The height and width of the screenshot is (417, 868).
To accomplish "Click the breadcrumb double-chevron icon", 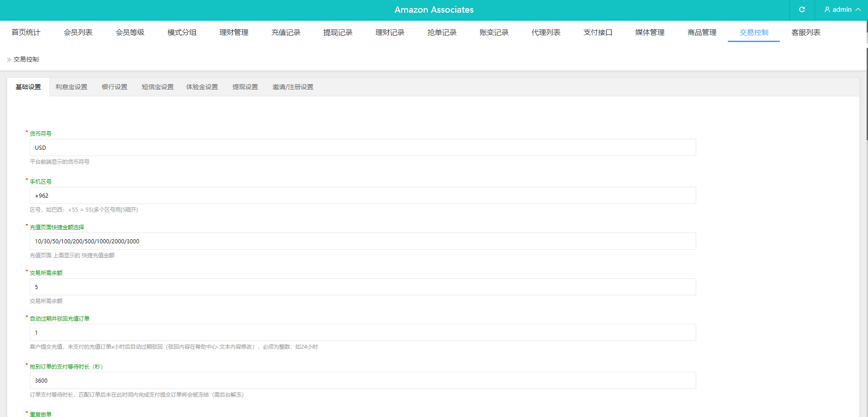I will point(9,60).
